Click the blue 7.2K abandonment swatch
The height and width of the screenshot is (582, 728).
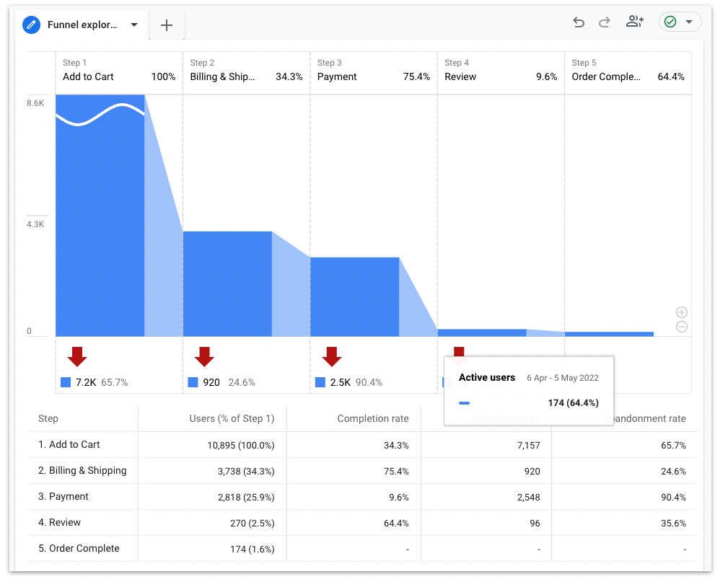pyautogui.click(x=66, y=382)
